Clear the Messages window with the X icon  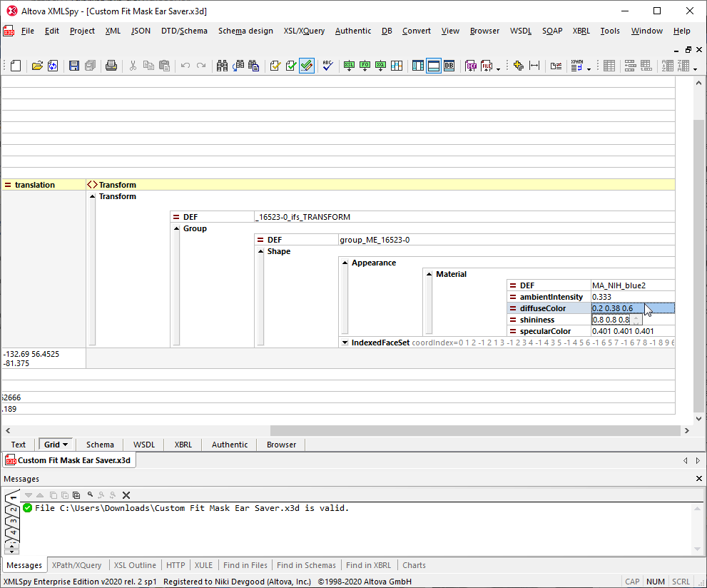[127, 494]
